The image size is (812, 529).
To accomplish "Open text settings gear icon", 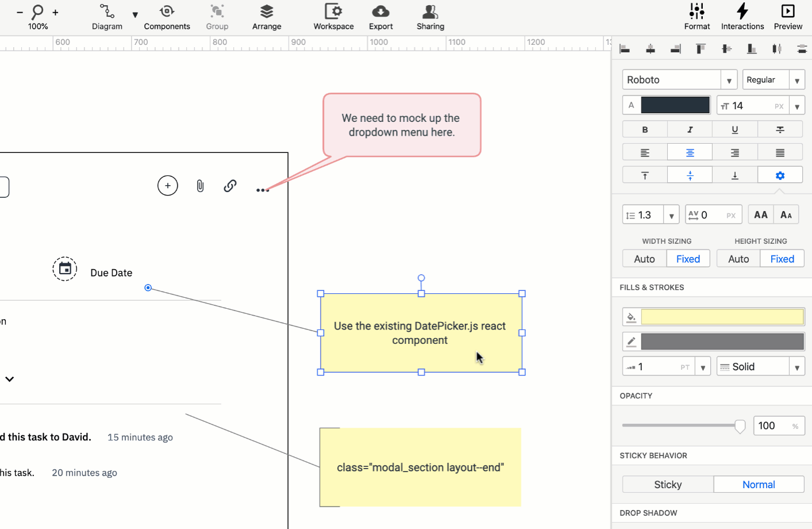I will [780, 176].
